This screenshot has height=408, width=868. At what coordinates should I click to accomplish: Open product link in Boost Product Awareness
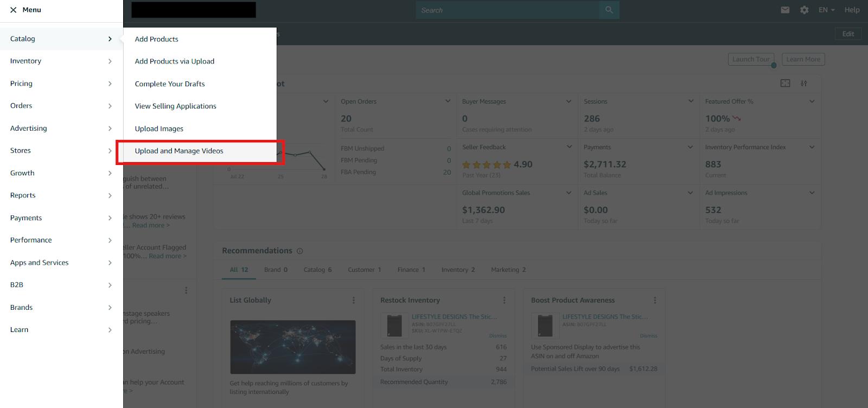pos(605,317)
